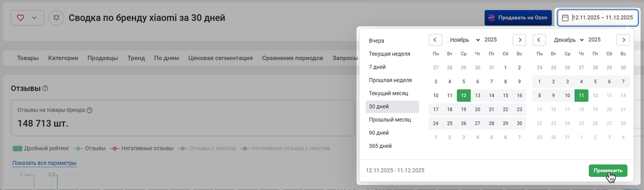Open the Ноябрь month dropdown
Image resolution: width=644 pixels, height=190 pixels.
coord(465,40)
